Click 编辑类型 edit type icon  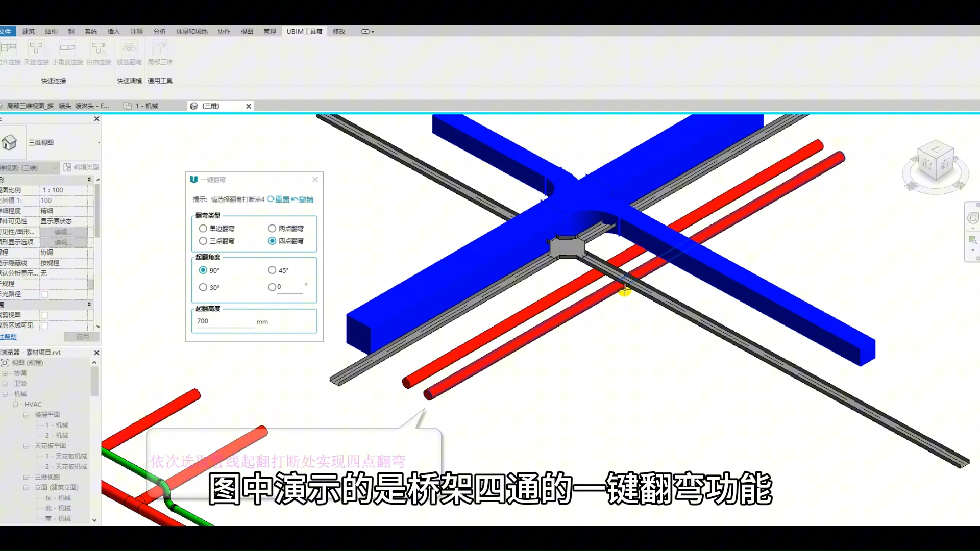pyautogui.click(x=67, y=167)
